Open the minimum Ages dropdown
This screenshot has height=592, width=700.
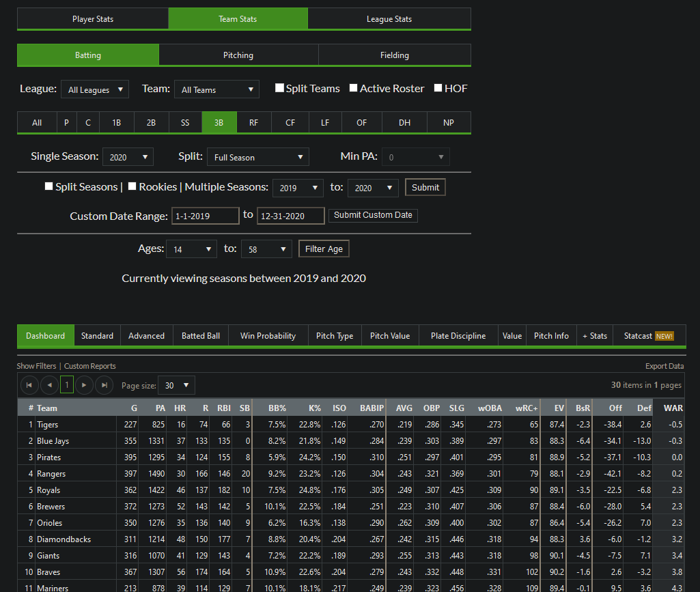point(191,249)
